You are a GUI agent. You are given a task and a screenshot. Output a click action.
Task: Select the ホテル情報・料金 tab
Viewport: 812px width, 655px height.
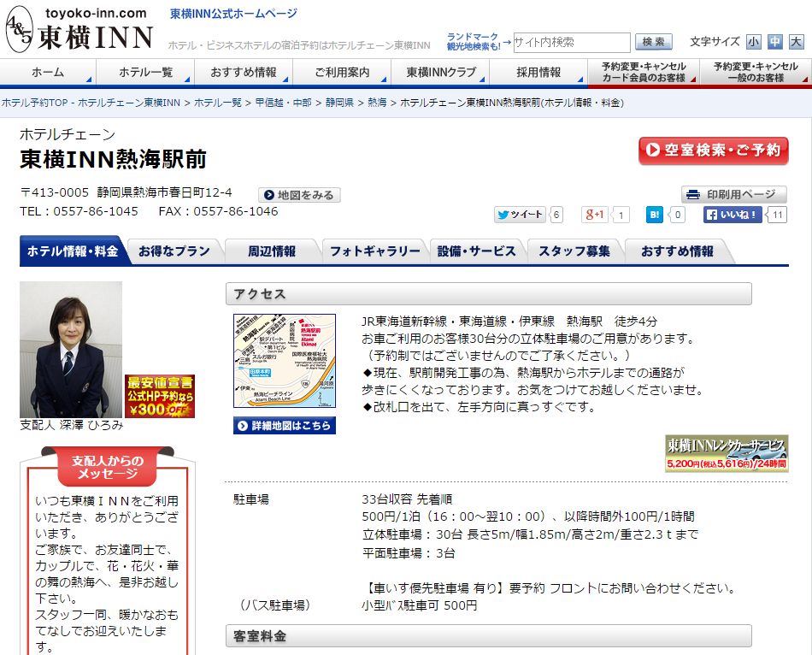click(73, 251)
